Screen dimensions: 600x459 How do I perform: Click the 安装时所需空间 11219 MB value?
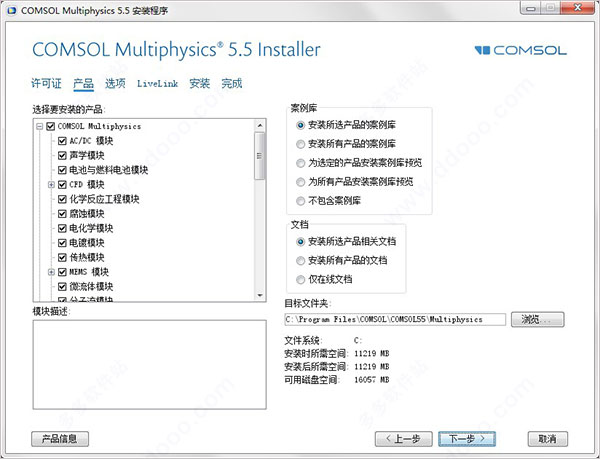click(372, 353)
